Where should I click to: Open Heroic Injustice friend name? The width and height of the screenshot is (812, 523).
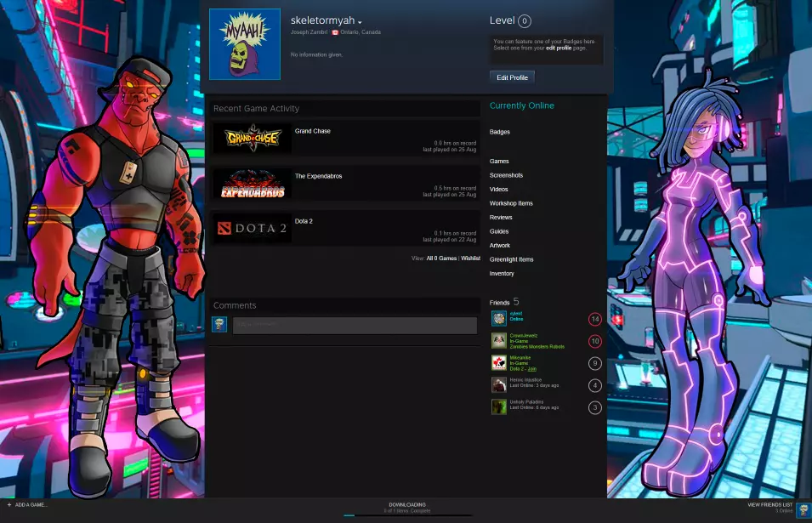[525, 379]
